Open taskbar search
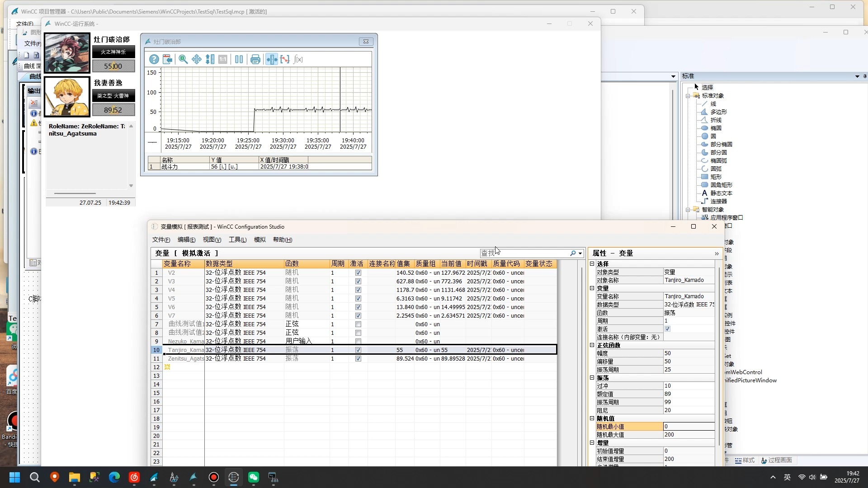This screenshot has width=868, height=488. pyautogui.click(x=35, y=477)
